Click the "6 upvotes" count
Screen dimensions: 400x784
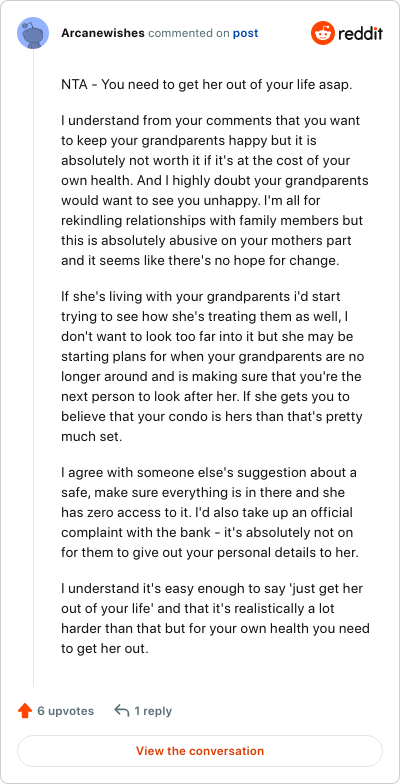[x=66, y=710]
